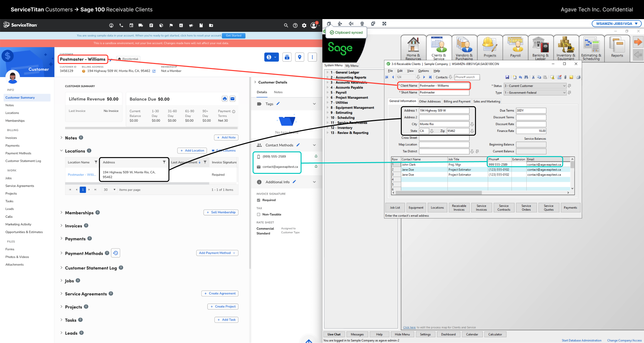Save the Receivable Clients record
The height and width of the screenshot is (343, 644).
pos(507,77)
